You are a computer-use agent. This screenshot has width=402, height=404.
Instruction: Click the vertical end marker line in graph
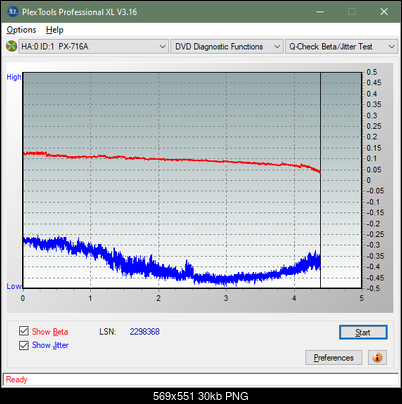[x=320, y=180]
